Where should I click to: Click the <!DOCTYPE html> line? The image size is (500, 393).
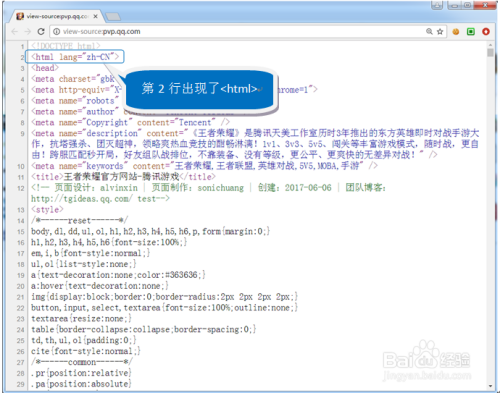66,46
